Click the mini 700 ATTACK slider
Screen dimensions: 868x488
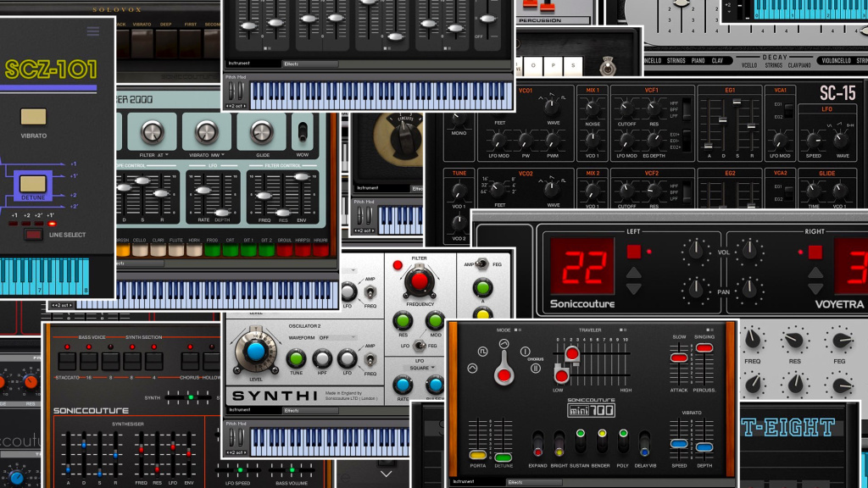coord(679,358)
